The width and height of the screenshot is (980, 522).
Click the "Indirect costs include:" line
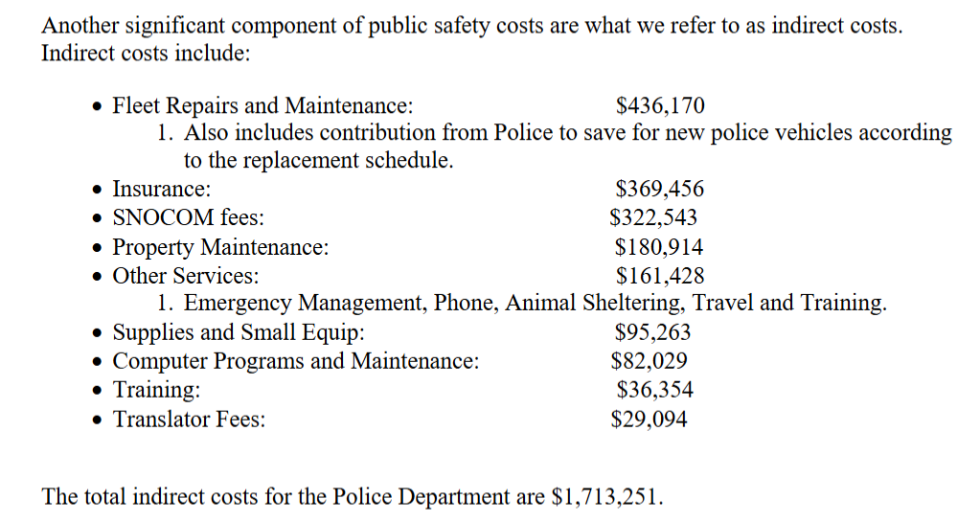tap(146, 53)
